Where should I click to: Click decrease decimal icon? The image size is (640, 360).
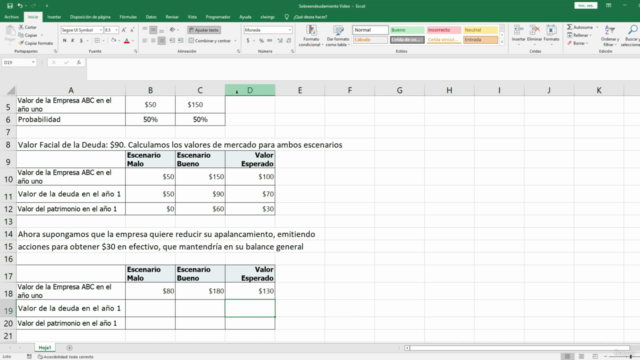pos(289,40)
